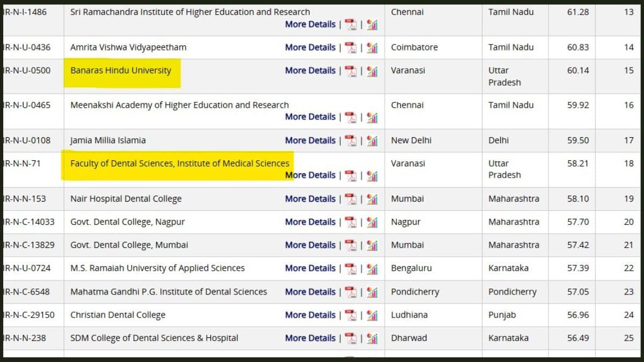Expand More Details for Govt. Dental College, Mumbai
Screen dimensions: 644x362
[310, 245]
